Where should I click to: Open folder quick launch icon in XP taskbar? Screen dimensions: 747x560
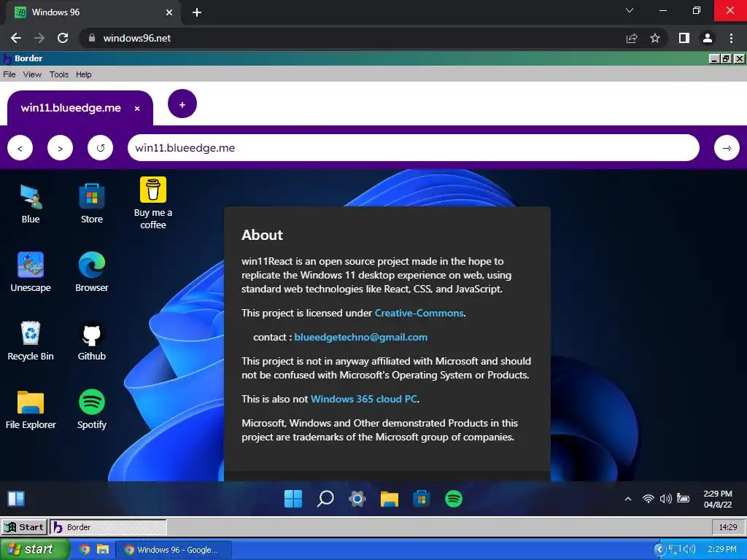[x=103, y=549]
